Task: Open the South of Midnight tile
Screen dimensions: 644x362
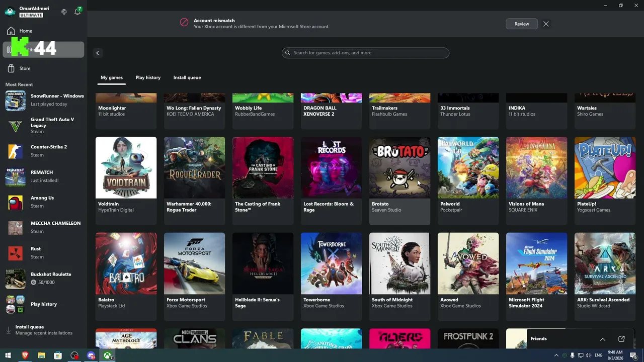Action: (399, 277)
